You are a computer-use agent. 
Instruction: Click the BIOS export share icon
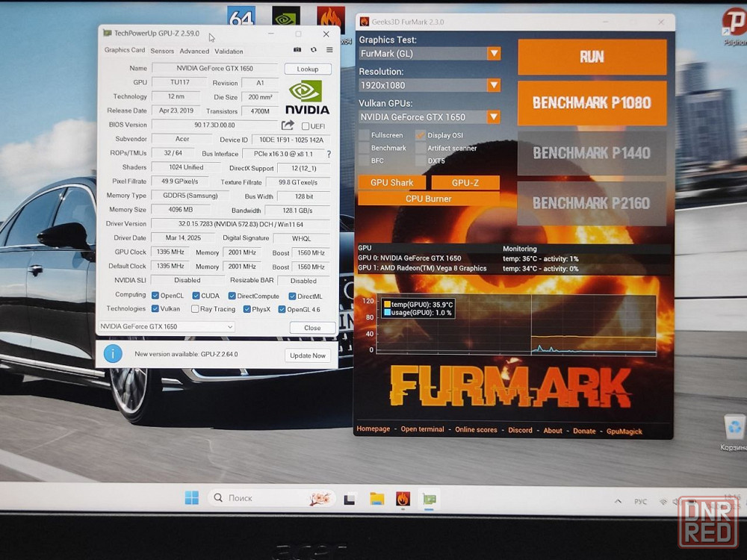pyautogui.click(x=288, y=125)
